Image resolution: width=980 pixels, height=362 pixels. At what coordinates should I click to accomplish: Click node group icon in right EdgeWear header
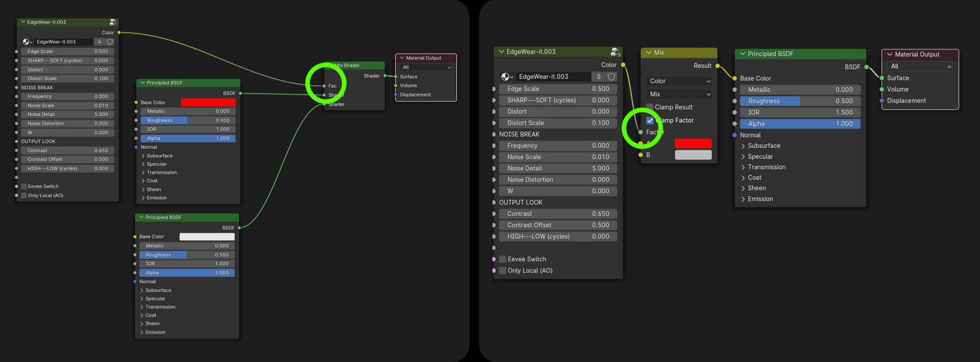[x=615, y=52]
